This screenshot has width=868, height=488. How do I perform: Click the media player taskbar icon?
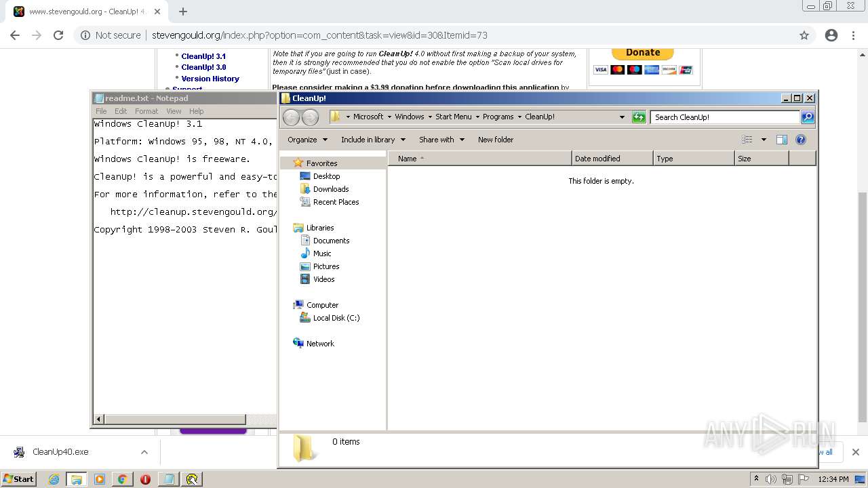click(x=100, y=479)
